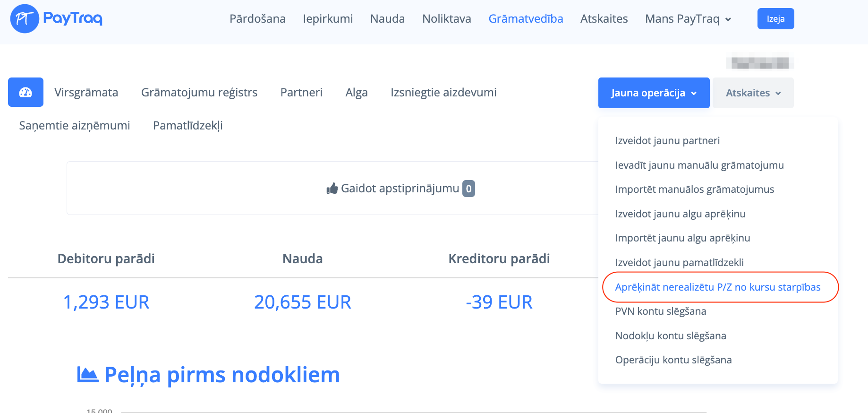Click the 1,293 EUR debtors amount
The image size is (868, 413).
point(106,302)
